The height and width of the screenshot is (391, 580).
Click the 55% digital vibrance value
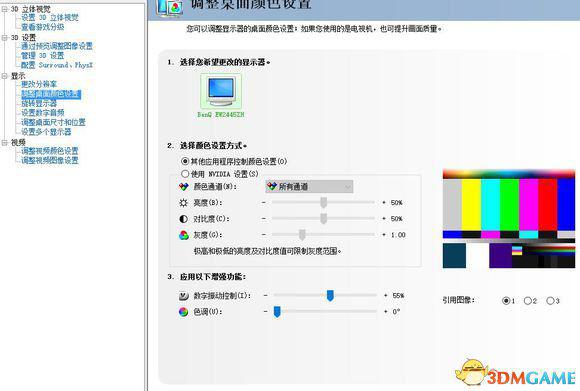[x=398, y=296]
